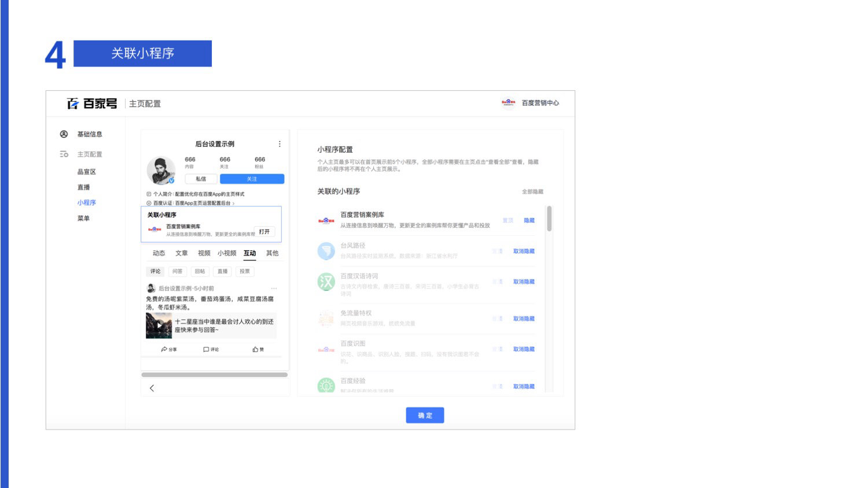
Task: Click the back arrow below phone preview
Action: pyautogui.click(x=152, y=388)
